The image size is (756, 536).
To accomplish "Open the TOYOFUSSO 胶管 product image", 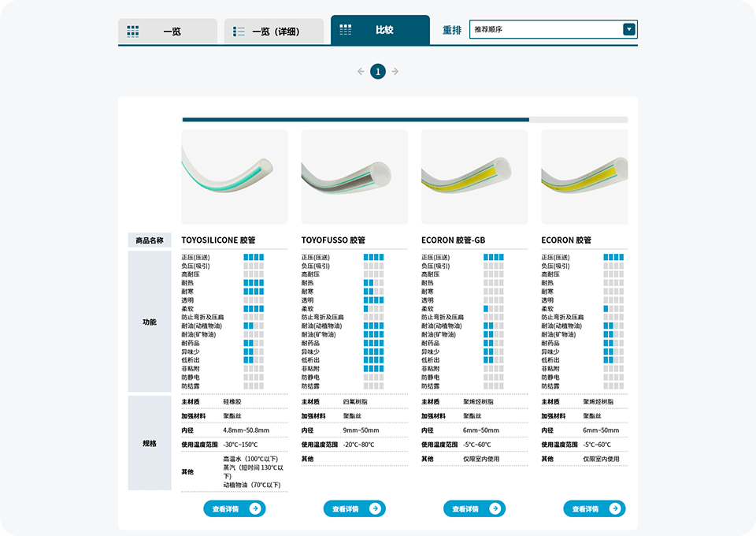I will [x=355, y=177].
